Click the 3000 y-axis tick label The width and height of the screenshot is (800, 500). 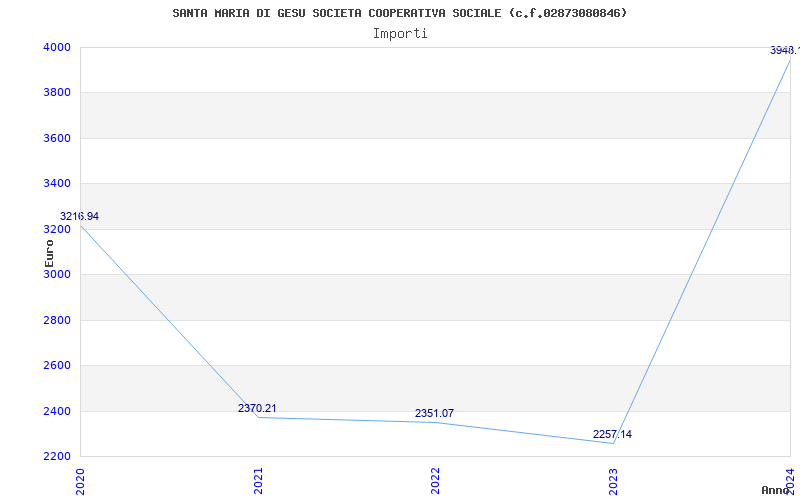[57, 274]
